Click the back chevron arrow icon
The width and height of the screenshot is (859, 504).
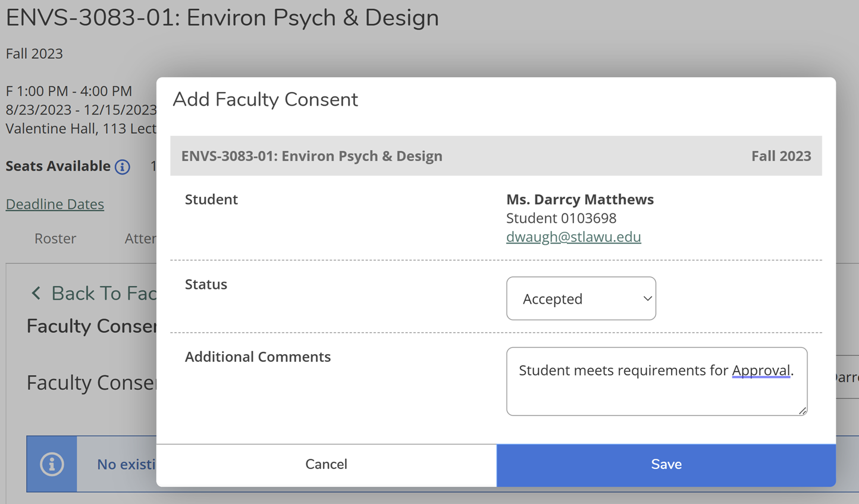[36, 293]
